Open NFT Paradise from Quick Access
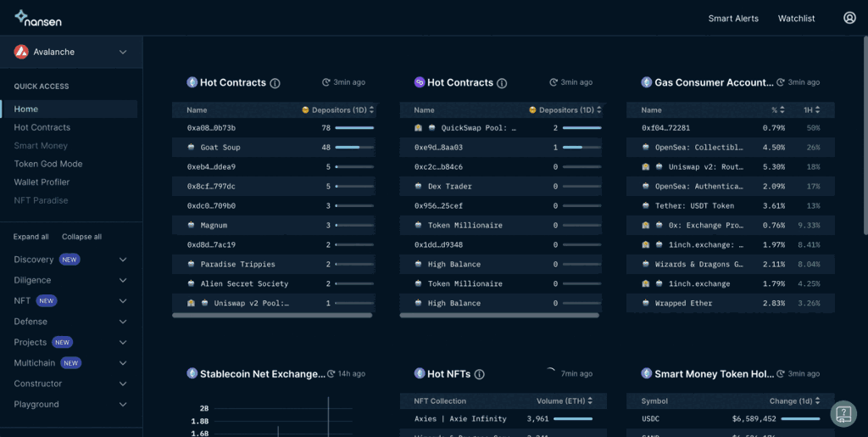The width and height of the screenshot is (868, 437). click(x=41, y=200)
